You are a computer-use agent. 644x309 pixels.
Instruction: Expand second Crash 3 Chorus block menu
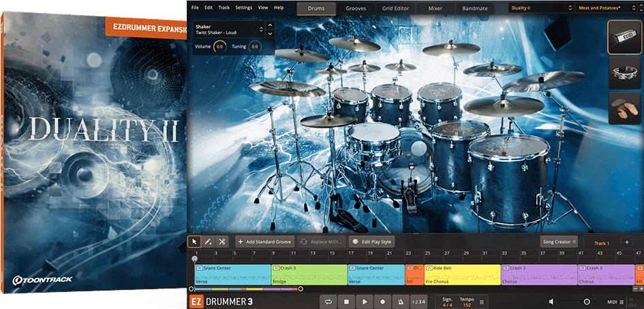[583, 268]
